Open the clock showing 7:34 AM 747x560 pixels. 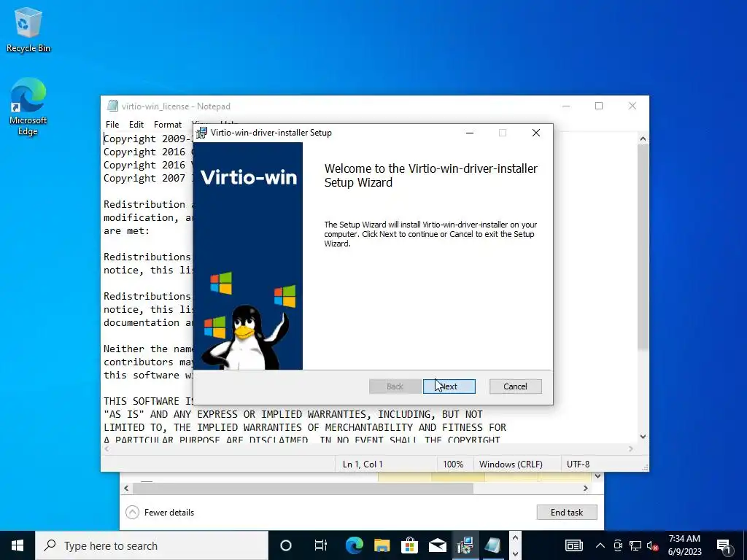pos(684,545)
